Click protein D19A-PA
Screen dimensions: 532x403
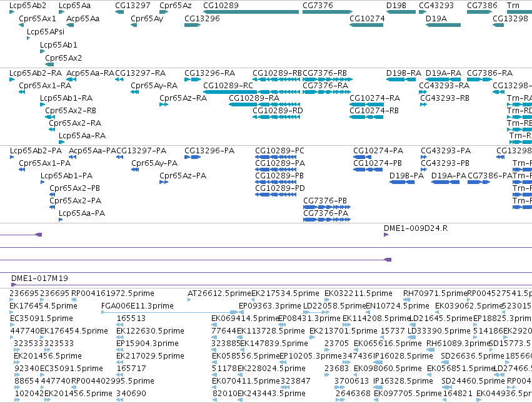pyautogui.click(x=446, y=182)
